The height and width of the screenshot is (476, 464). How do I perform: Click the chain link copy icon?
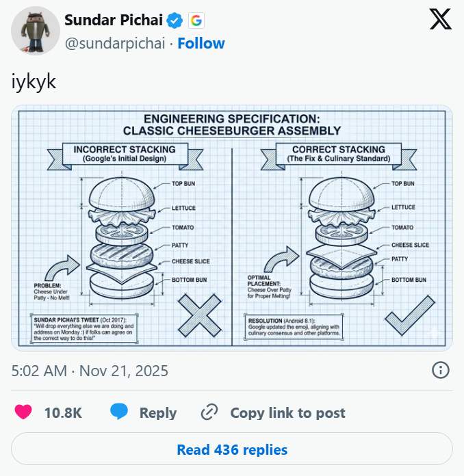click(209, 412)
